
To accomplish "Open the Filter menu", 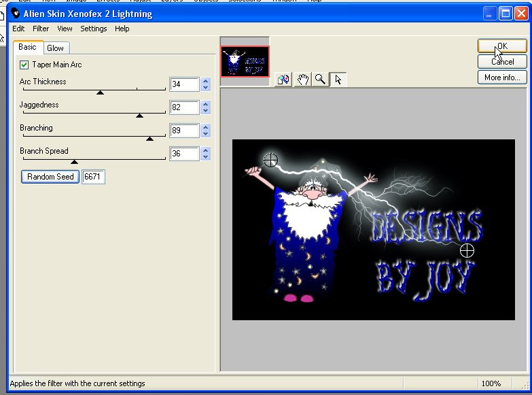I will pos(41,29).
